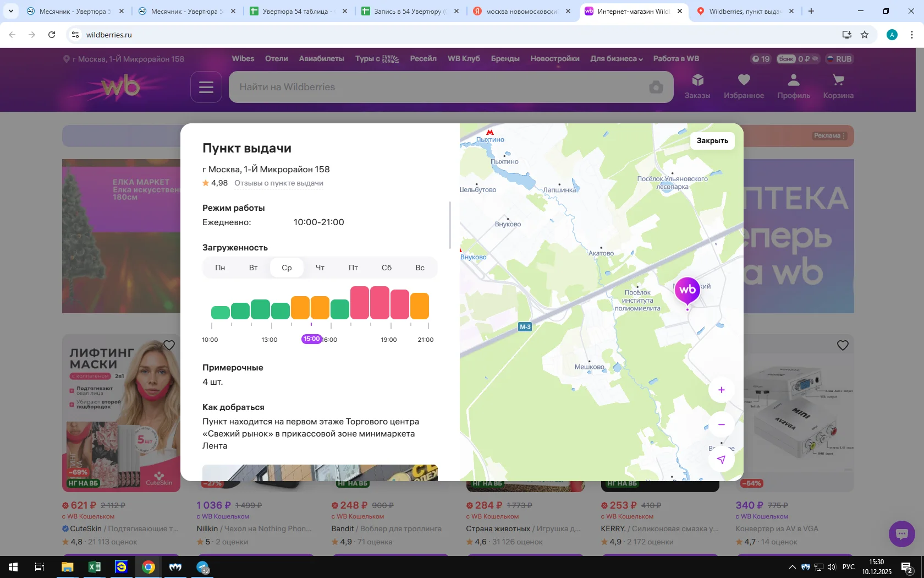Open Работа в WB link
Viewport: 924px width, 578px height.
pyautogui.click(x=676, y=58)
